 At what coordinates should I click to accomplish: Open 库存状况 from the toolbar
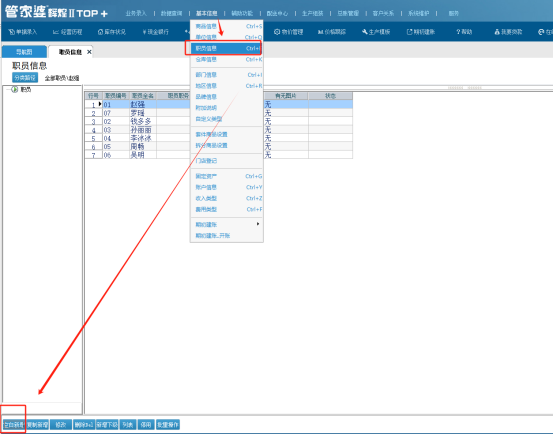[x=111, y=32]
